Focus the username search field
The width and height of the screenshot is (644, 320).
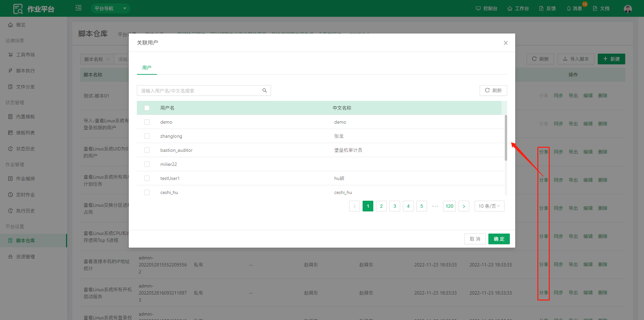click(x=204, y=90)
